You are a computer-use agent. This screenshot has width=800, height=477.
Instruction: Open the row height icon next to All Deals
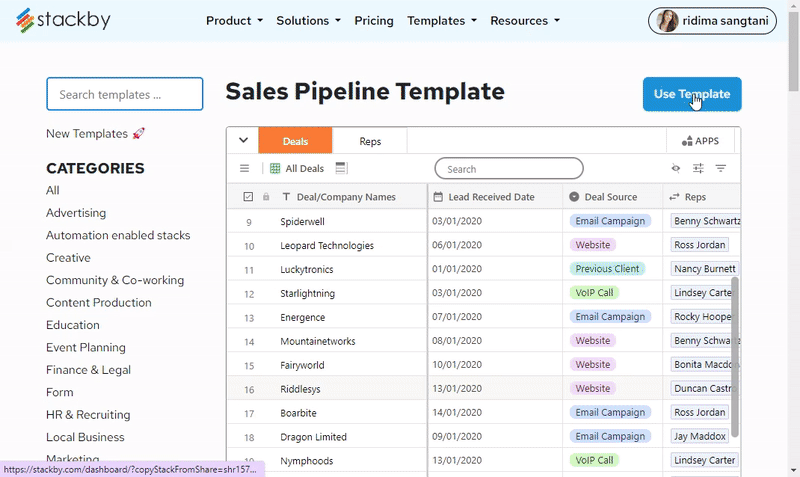341,168
